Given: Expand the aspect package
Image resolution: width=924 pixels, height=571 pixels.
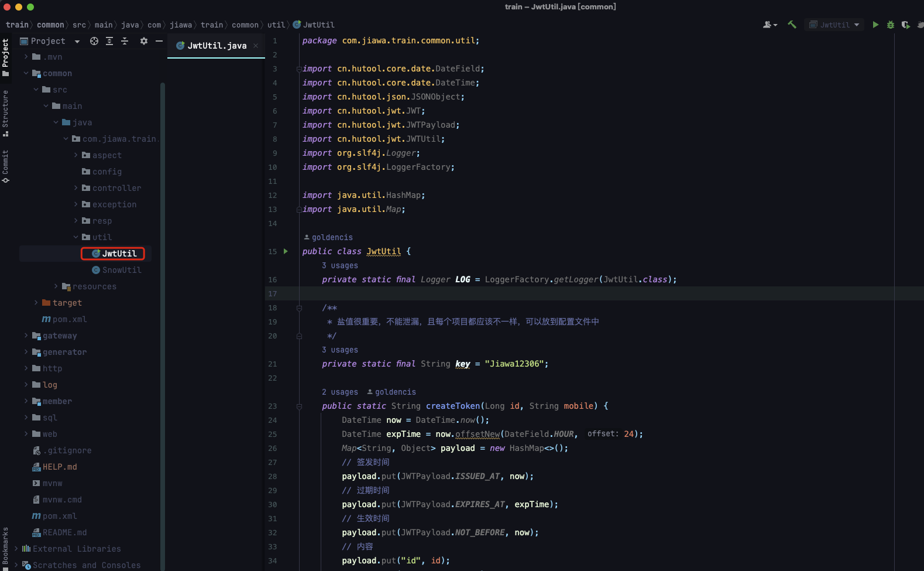Looking at the screenshot, I should pyautogui.click(x=75, y=155).
